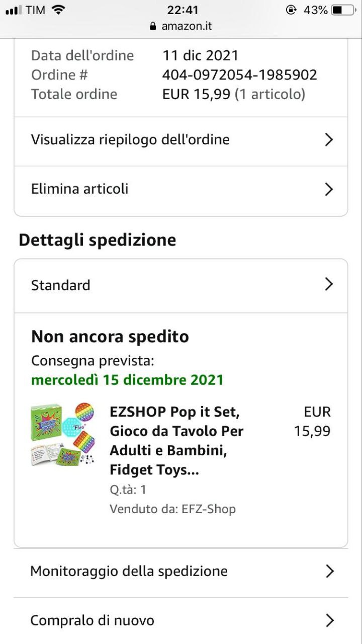Tap the chevron beside Compralo di nuovo
362x644 pixels.
(330, 620)
